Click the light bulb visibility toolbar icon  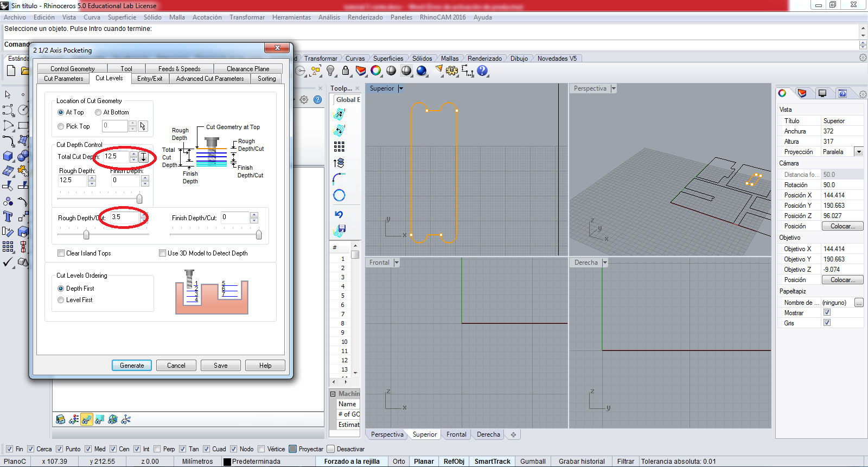pyautogui.click(x=330, y=71)
